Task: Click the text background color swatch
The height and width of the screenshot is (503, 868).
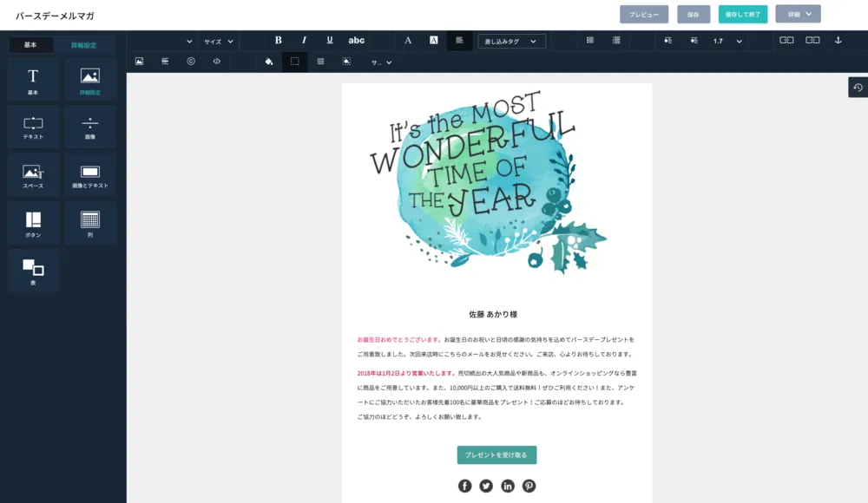Action: point(433,41)
